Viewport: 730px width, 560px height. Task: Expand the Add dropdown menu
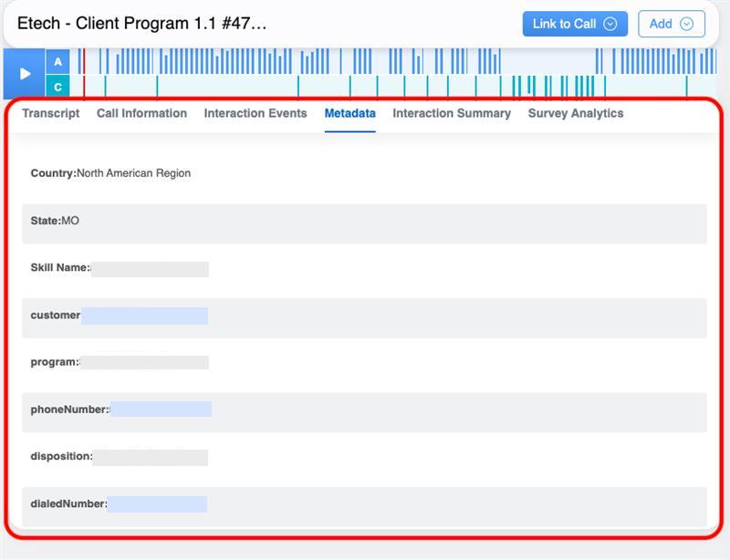671,24
